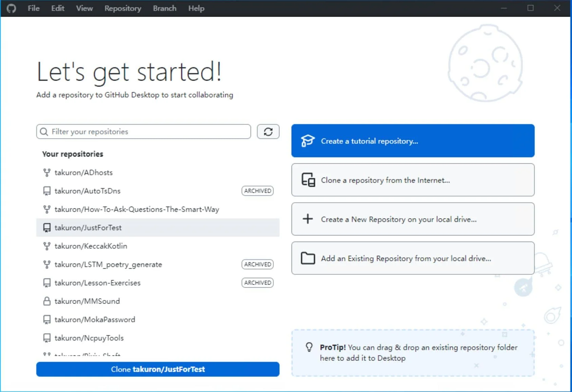Click repo icon beside takuron/AutoTsDns
572x392 pixels.
(x=47, y=191)
